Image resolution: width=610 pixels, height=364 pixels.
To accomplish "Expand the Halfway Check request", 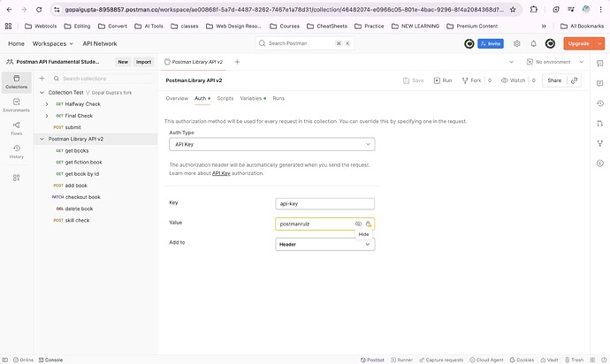I will coord(47,104).
